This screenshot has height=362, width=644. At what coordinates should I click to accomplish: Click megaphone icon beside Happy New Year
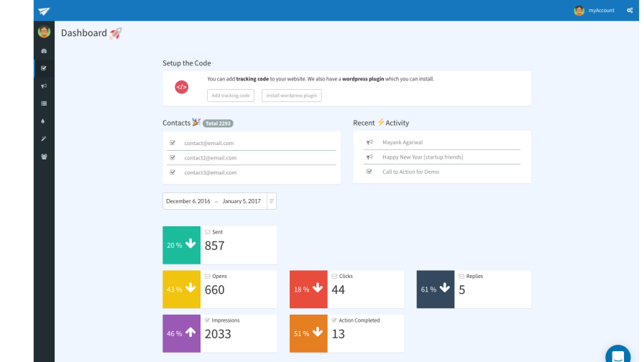(x=369, y=157)
